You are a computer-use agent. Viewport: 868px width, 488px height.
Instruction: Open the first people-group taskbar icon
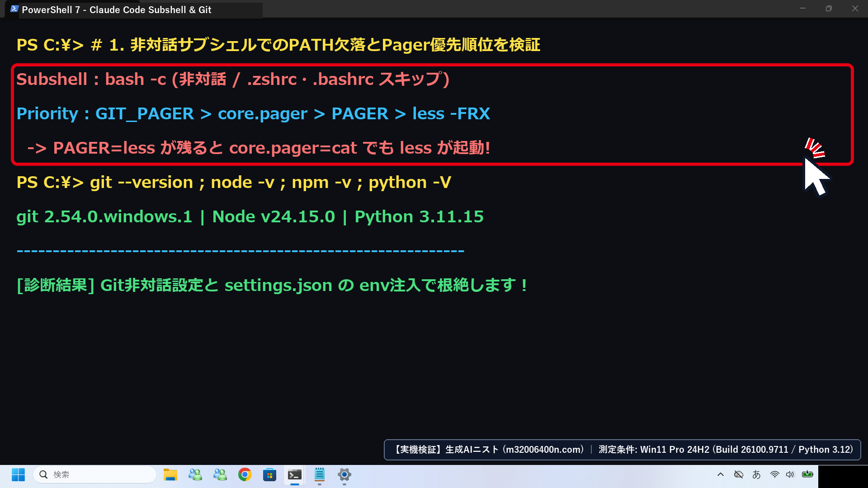click(x=195, y=474)
